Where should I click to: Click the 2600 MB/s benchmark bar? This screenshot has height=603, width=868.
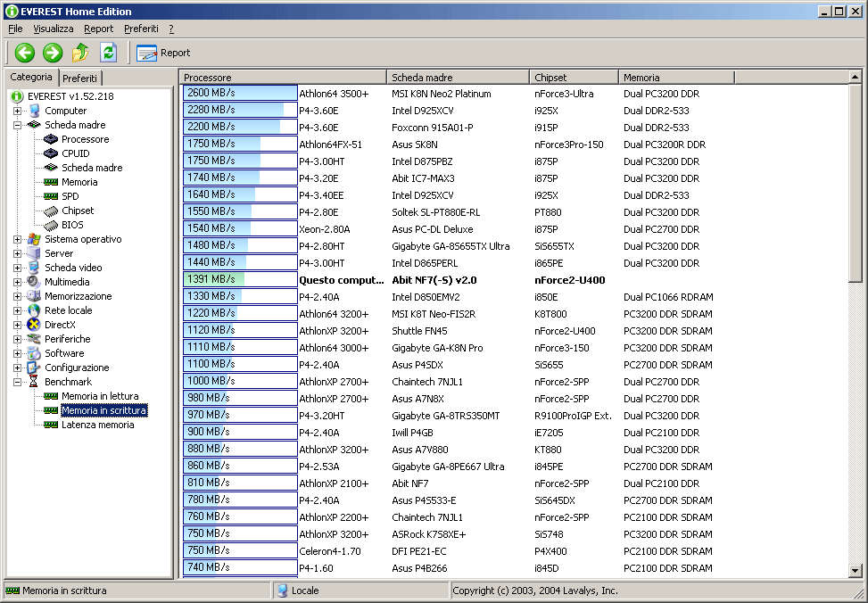240,94
